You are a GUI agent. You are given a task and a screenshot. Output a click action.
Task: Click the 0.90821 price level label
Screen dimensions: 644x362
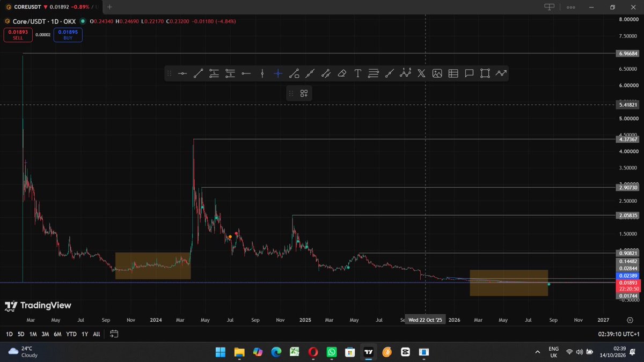(x=627, y=253)
